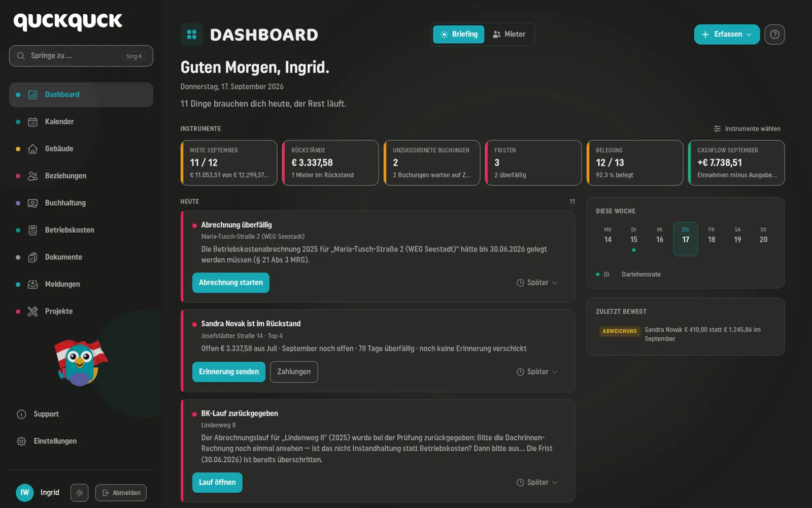Click the Betriebskosten calculator icon
This screenshot has height=508, width=812.
click(x=32, y=230)
